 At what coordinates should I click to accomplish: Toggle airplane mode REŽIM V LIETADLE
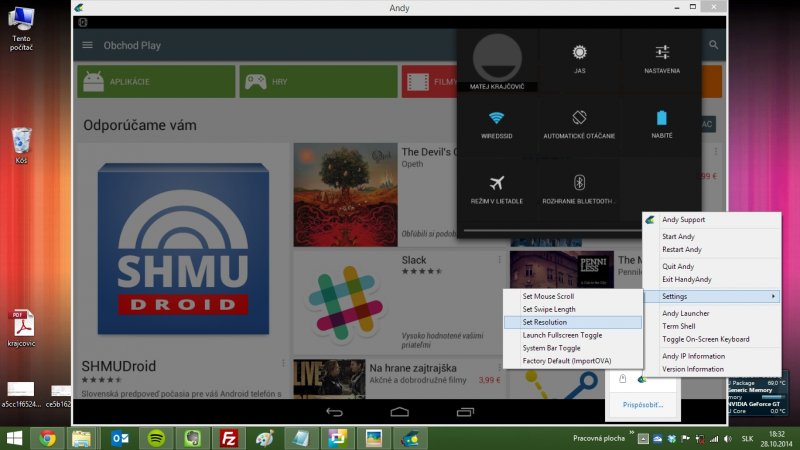[x=496, y=188]
